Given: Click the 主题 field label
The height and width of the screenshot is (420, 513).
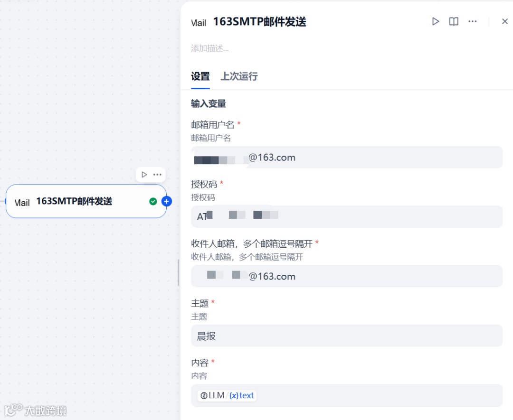Looking at the screenshot, I should tap(199, 303).
